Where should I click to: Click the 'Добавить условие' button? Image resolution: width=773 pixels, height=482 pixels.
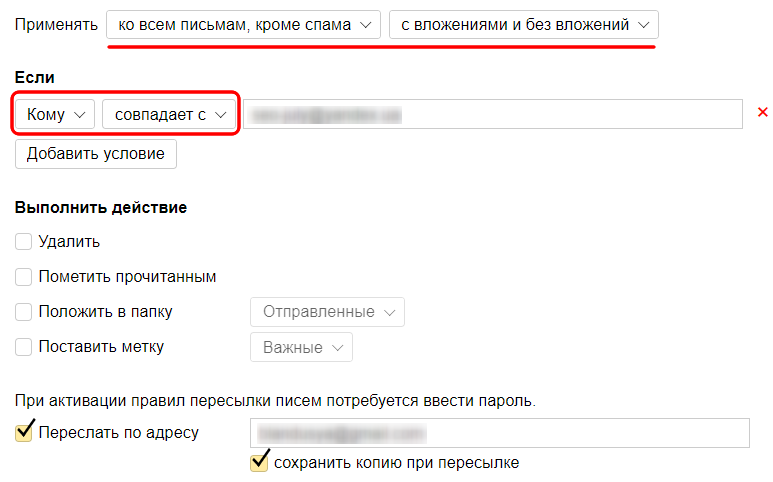click(96, 154)
